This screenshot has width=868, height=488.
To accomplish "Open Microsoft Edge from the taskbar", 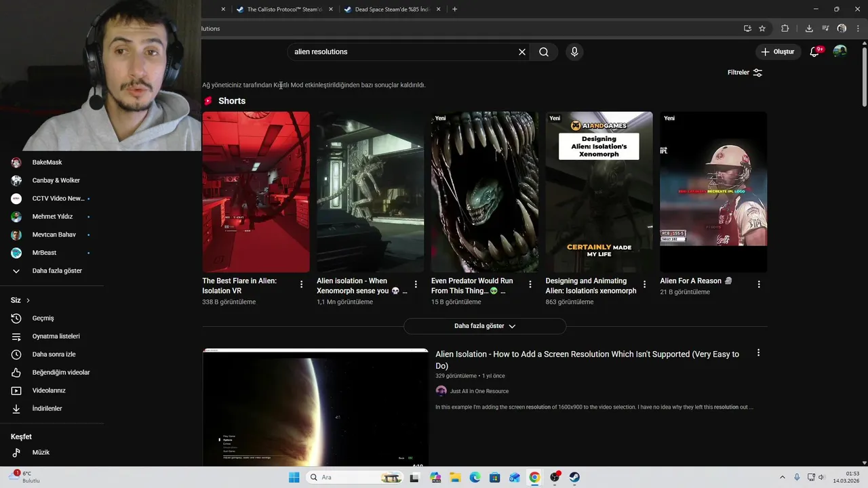I will (475, 477).
